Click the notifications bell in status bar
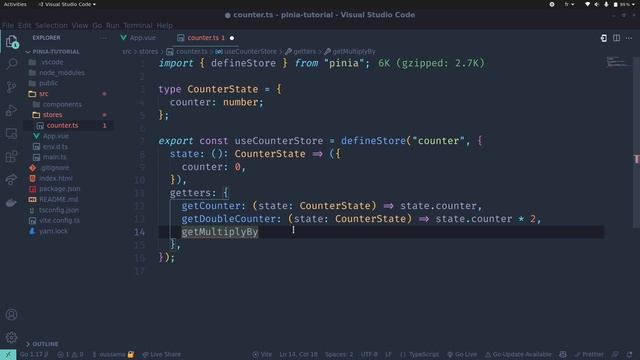Screen dimensions: 640x360 [629, 355]
